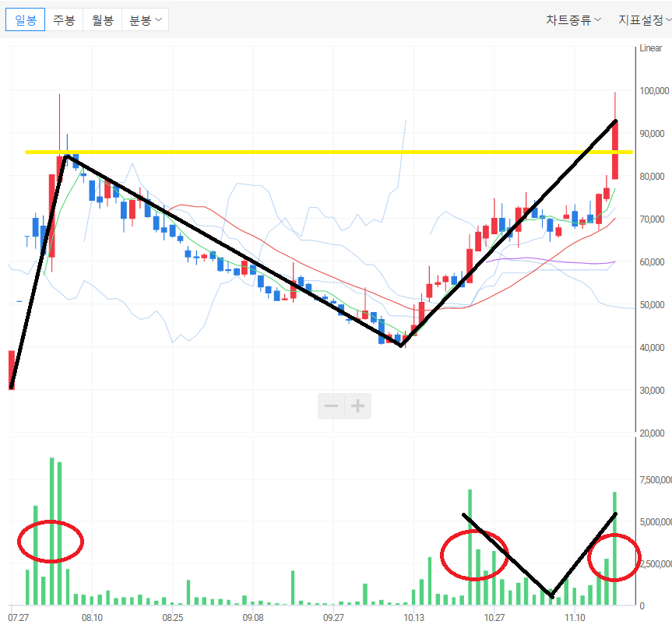This screenshot has width=672, height=628.
Task: Open the 지표설정 indicator settings dropdown
Action: click(644, 19)
